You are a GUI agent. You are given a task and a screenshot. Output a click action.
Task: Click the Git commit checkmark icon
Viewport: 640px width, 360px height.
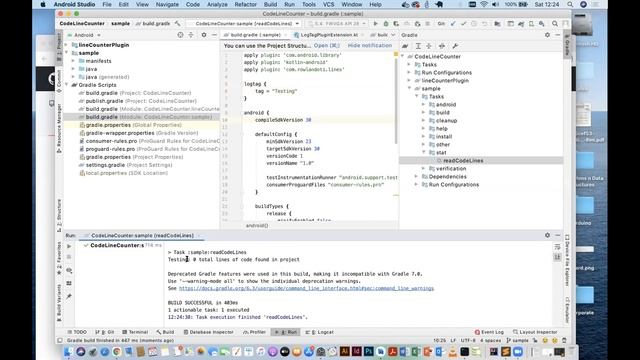463,24
